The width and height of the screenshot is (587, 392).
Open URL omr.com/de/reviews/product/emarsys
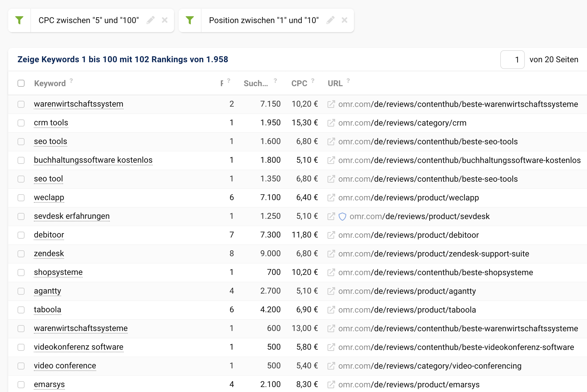pos(409,385)
